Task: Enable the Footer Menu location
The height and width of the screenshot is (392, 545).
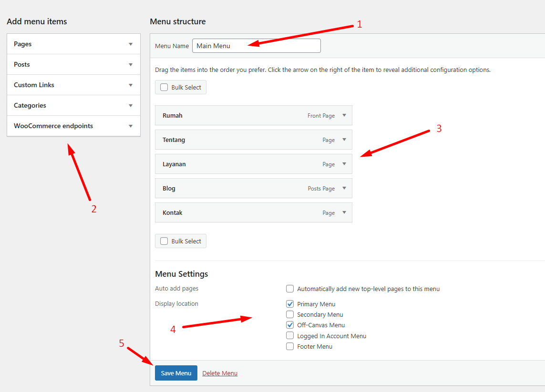Action: 290,346
